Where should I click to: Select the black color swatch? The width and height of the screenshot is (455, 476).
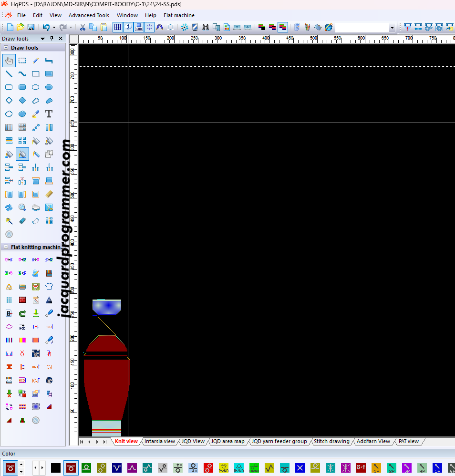tap(56, 467)
